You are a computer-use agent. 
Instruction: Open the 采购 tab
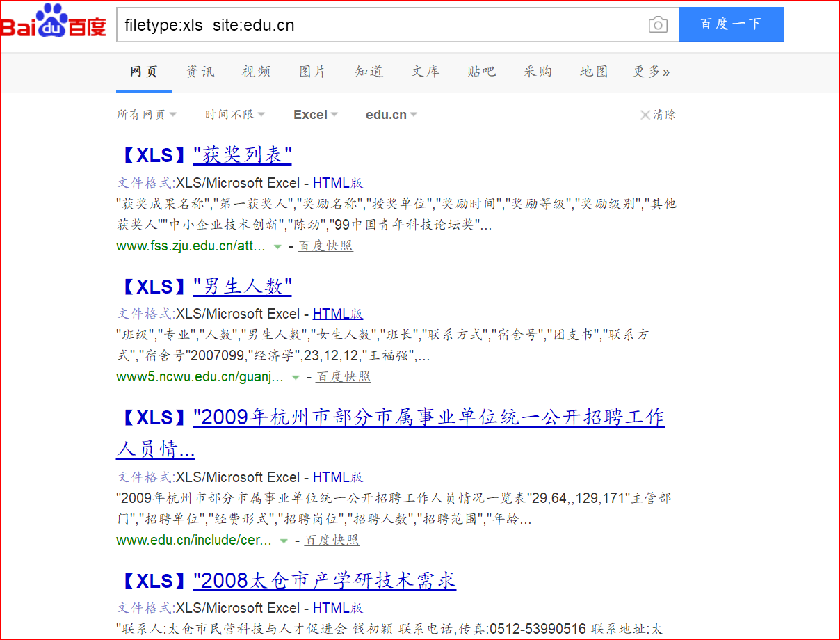pos(538,72)
